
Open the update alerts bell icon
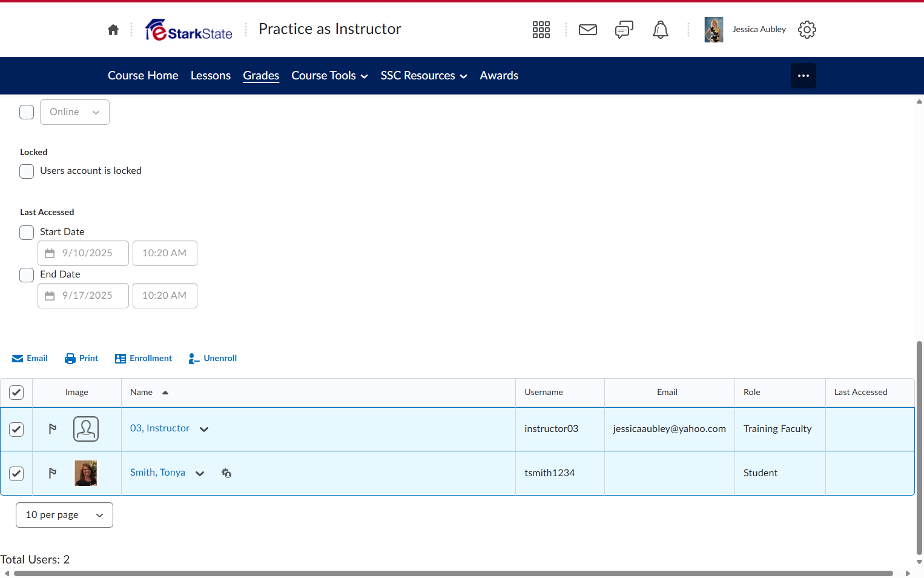point(661,30)
